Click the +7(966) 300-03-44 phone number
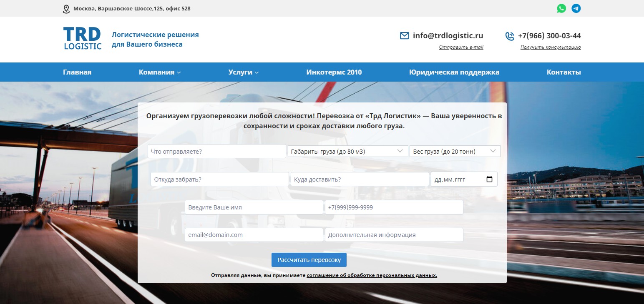Image resolution: width=644 pixels, height=304 pixels. click(x=549, y=36)
